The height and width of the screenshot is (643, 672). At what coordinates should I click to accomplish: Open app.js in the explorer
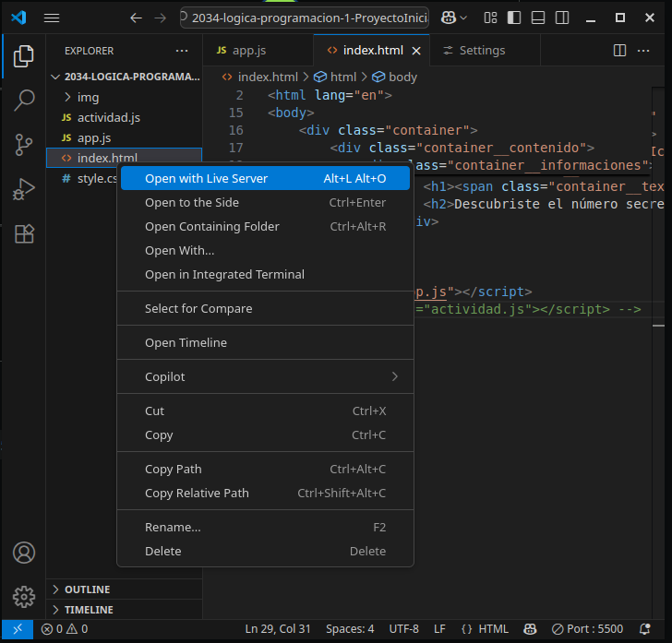125,138
